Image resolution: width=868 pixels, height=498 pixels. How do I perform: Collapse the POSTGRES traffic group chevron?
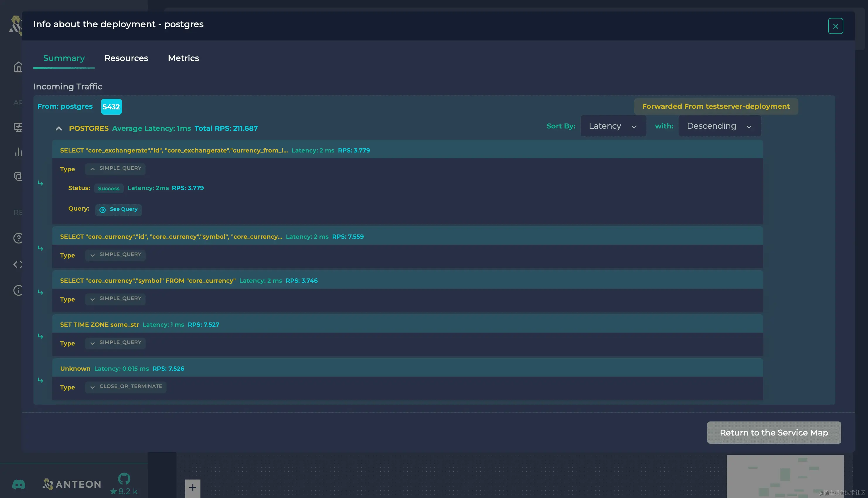coord(59,128)
